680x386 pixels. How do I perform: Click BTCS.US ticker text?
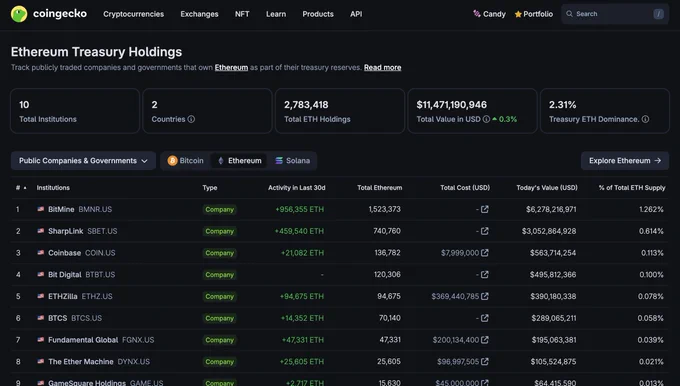pos(87,318)
